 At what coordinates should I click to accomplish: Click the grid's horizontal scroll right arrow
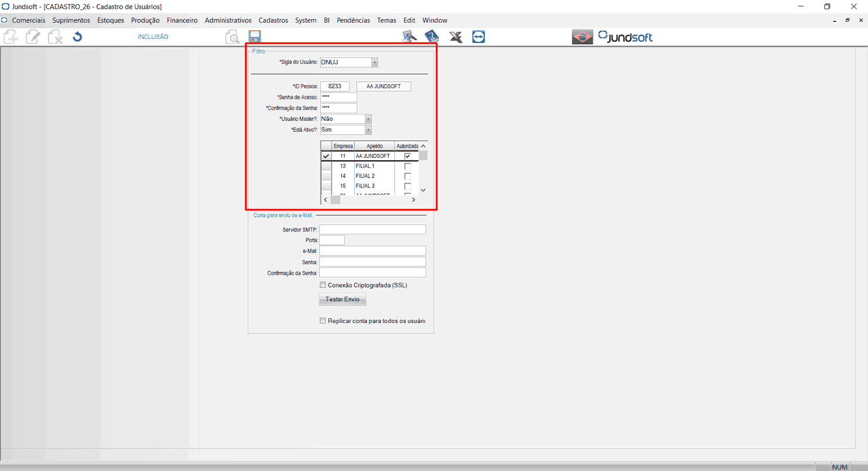pos(413,200)
